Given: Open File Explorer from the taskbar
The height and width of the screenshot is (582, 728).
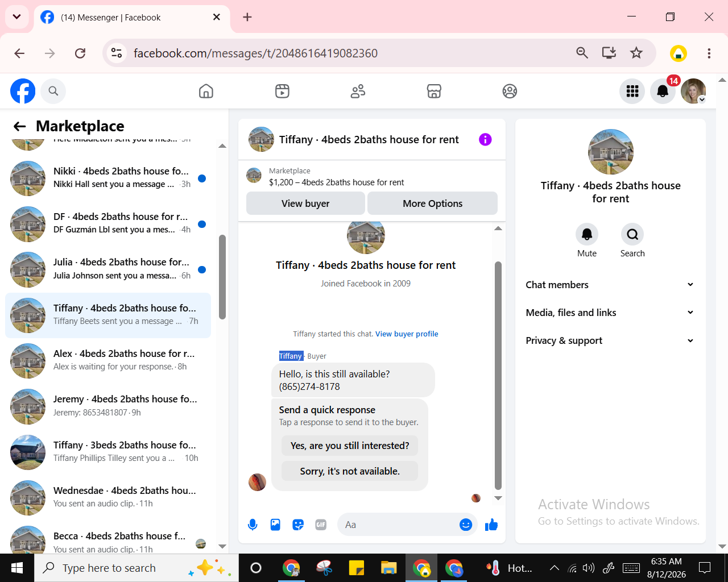Looking at the screenshot, I should pos(388,568).
